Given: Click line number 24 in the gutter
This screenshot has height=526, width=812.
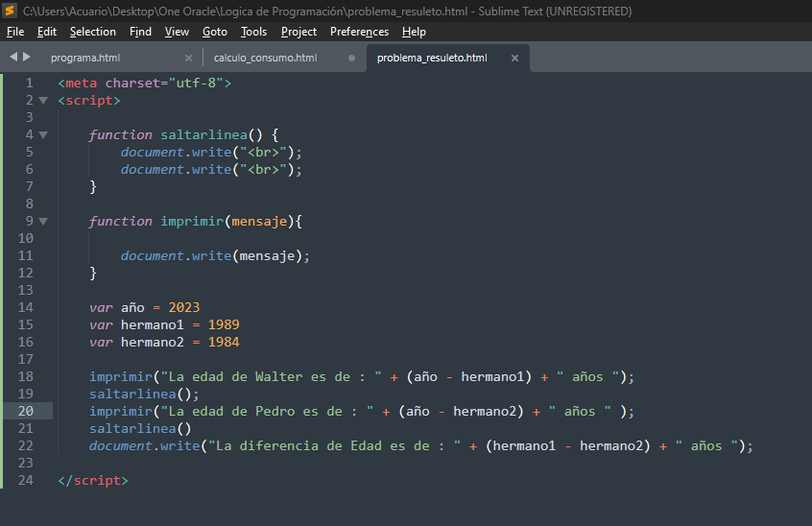Looking at the screenshot, I should (x=25, y=481).
